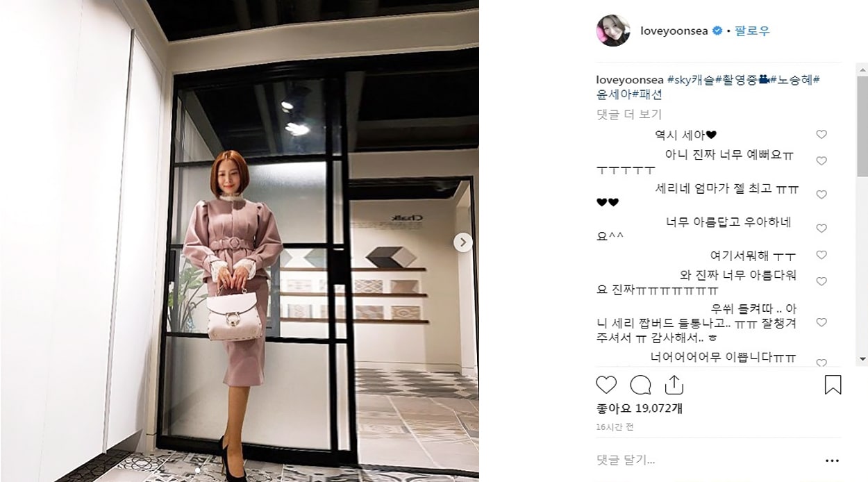Viewport: 868px width, 482px height.
Task: Click scrollbar up arrow in comments
Action: click(862, 69)
